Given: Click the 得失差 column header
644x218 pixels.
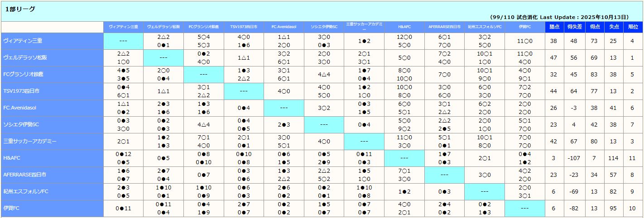Looking at the screenshot, I should click(575, 27).
